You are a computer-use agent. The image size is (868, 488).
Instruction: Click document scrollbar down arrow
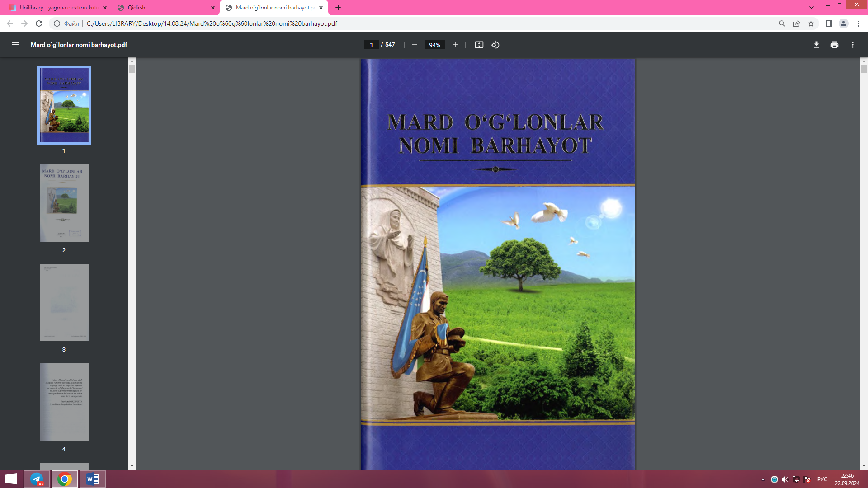(x=864, y=466)
